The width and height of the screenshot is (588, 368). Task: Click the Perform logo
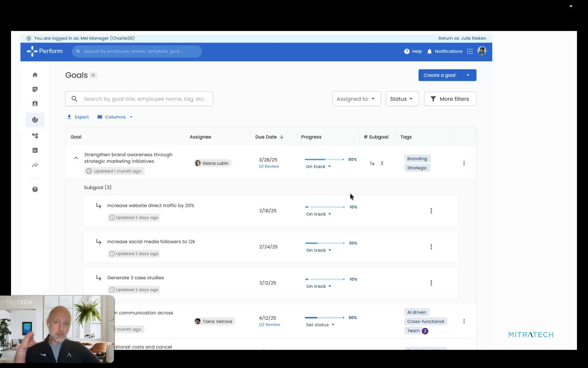click(x=45, y=51)
